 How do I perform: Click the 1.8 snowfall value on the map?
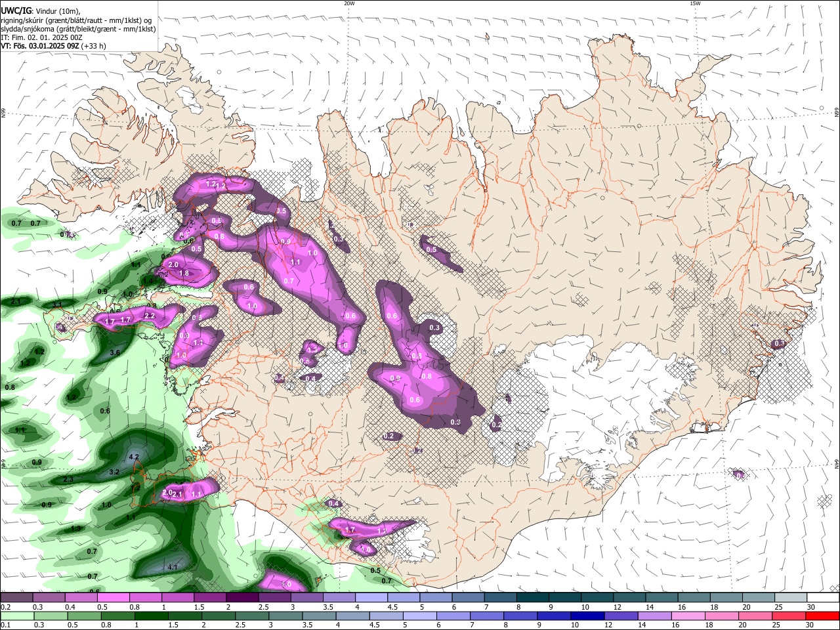184,273
